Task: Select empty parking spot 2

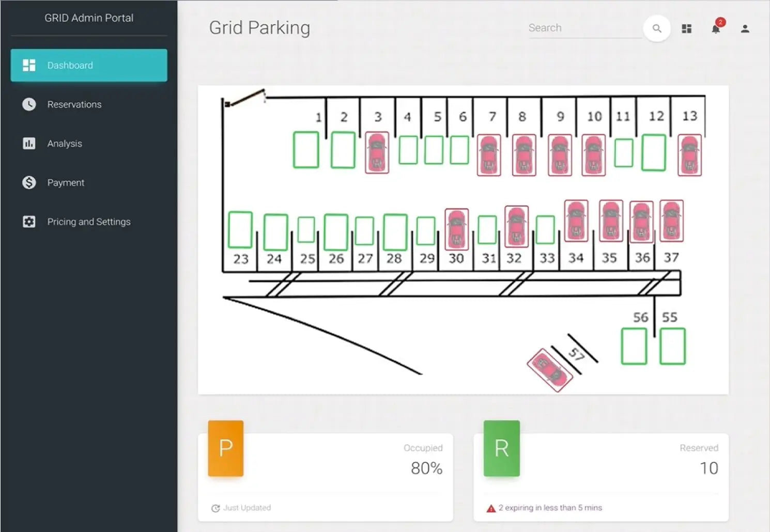Action: pos(343,150)
